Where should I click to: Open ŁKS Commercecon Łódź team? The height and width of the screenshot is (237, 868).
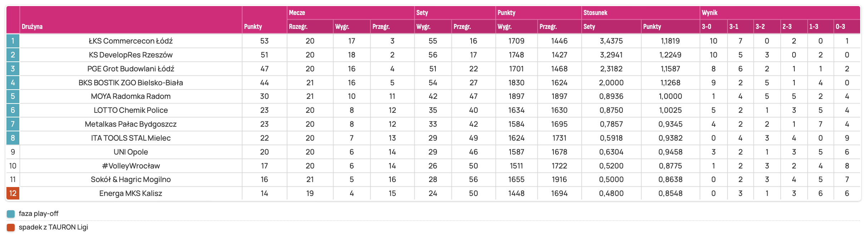point(131,41)
